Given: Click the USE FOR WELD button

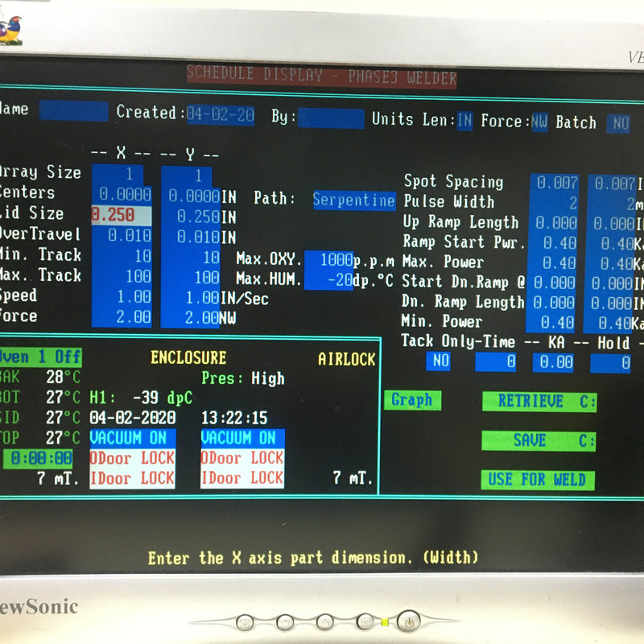Looking at the screenshot, I should 538,480.
